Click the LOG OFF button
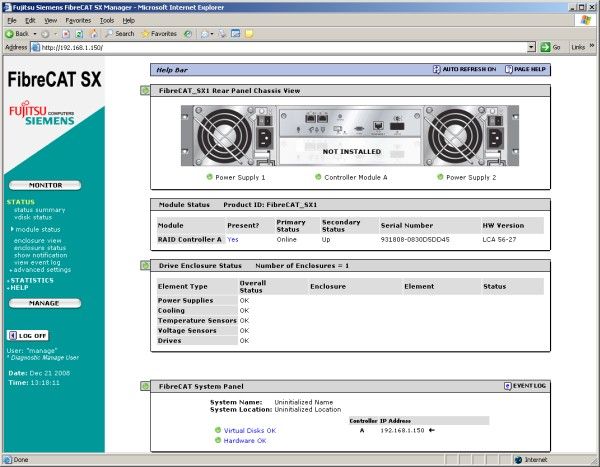Screen dimensions: 600x467 coord(28,335)
